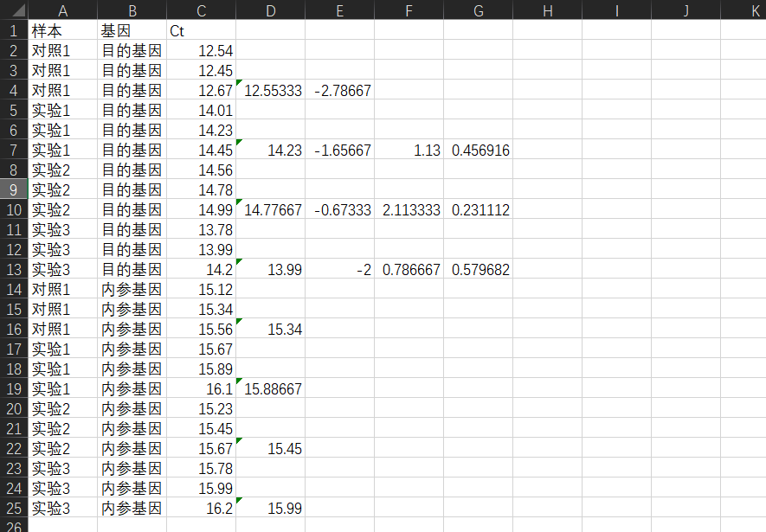Image resolution: width=766 pixels, height=532 pixels.
Task: Select the cell with value 14.77667
Action: click(x=270, y=209)
